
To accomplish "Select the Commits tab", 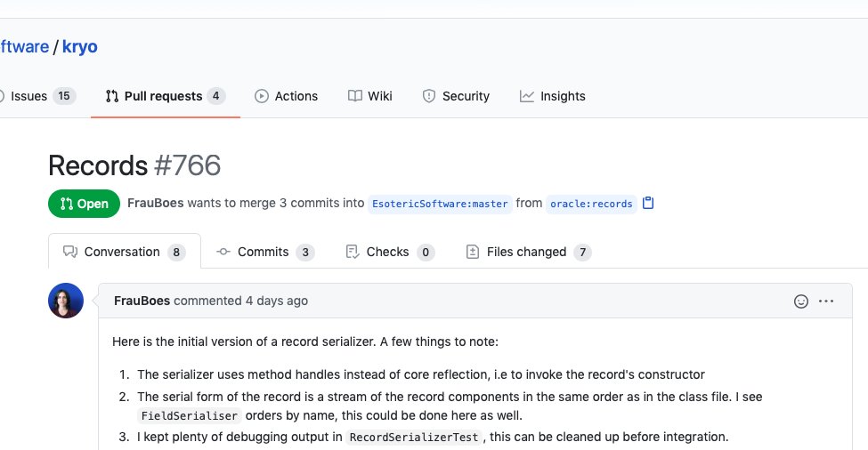I will click(264, 252).
